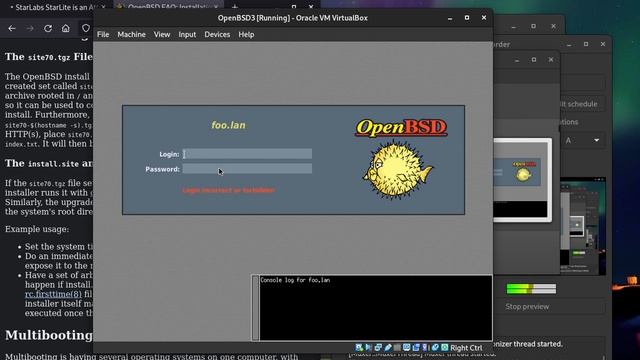Viewport: 640px width, 360px height.
Task: Follow the rc.firsttime(8) link
Action: 53,294
